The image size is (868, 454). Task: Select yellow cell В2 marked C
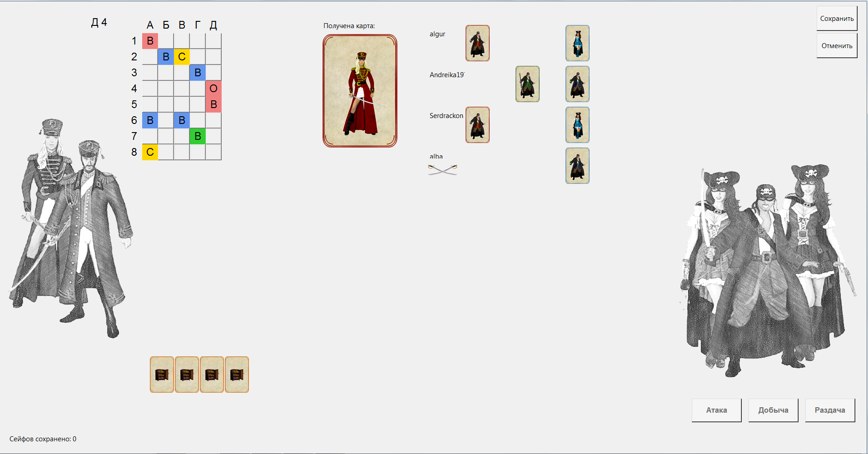tap(182, 57)
